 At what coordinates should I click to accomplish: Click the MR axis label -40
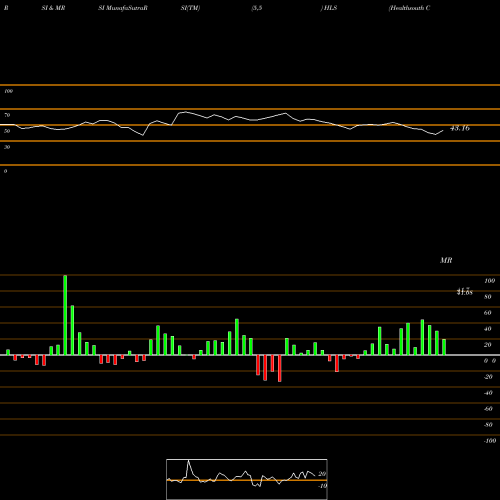(488, 393)
